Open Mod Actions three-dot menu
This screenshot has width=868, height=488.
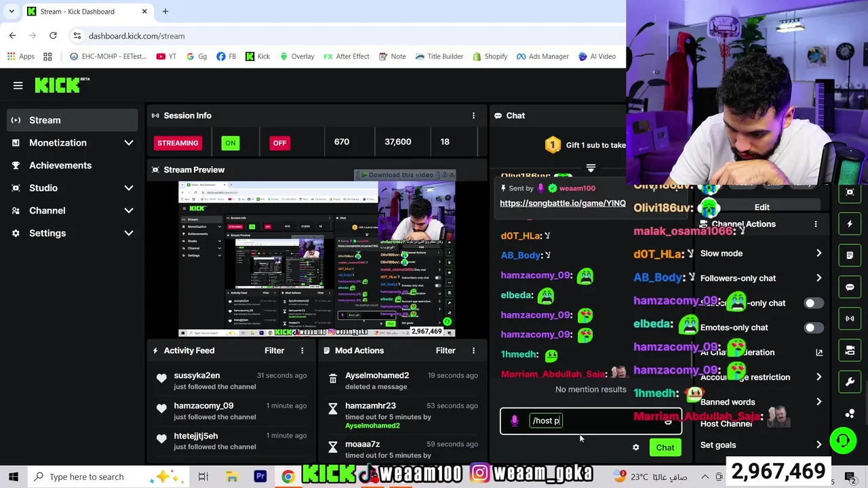(473, 350)
